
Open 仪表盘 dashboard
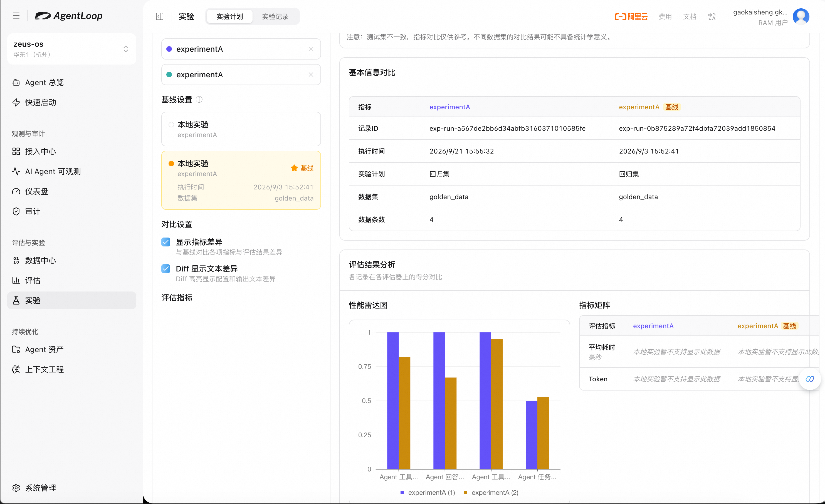pyautogui.click(x=72, y=192)
